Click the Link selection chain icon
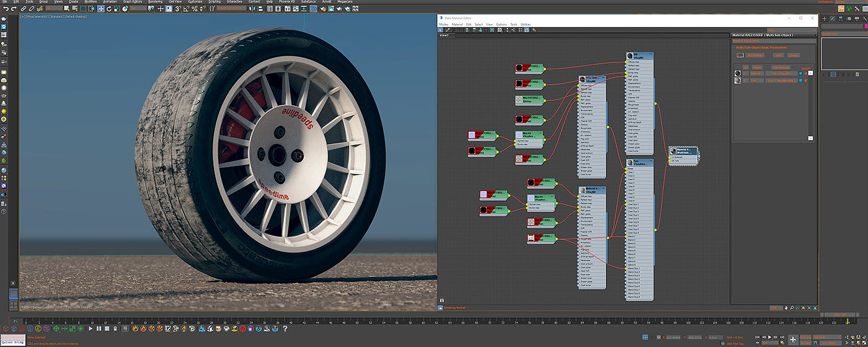This screenshot has height=347, width=868. (x=24, y=9)
